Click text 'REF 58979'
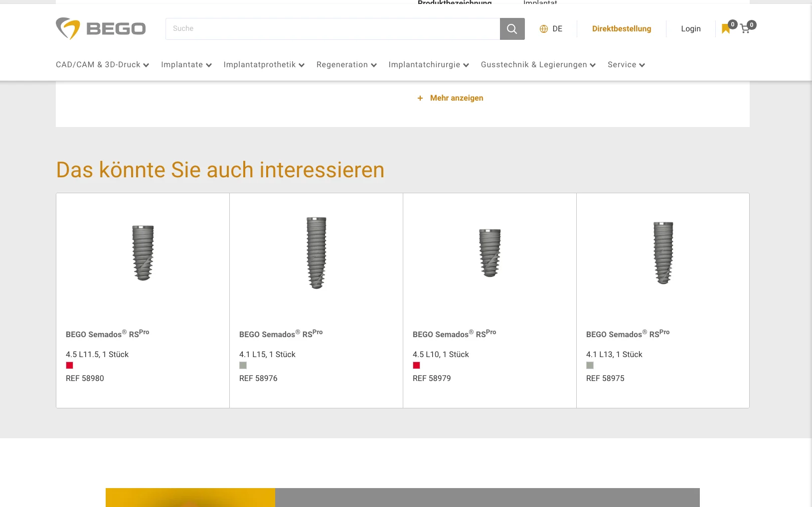The image size is (812, 507). coord(432,379)
